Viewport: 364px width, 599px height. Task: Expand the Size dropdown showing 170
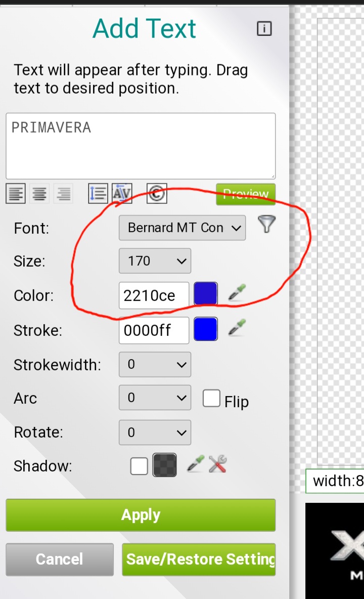[155, 262]
